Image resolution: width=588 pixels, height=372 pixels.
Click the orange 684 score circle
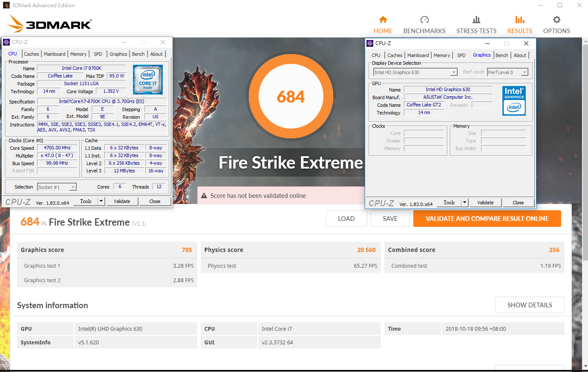coord(291,97)
